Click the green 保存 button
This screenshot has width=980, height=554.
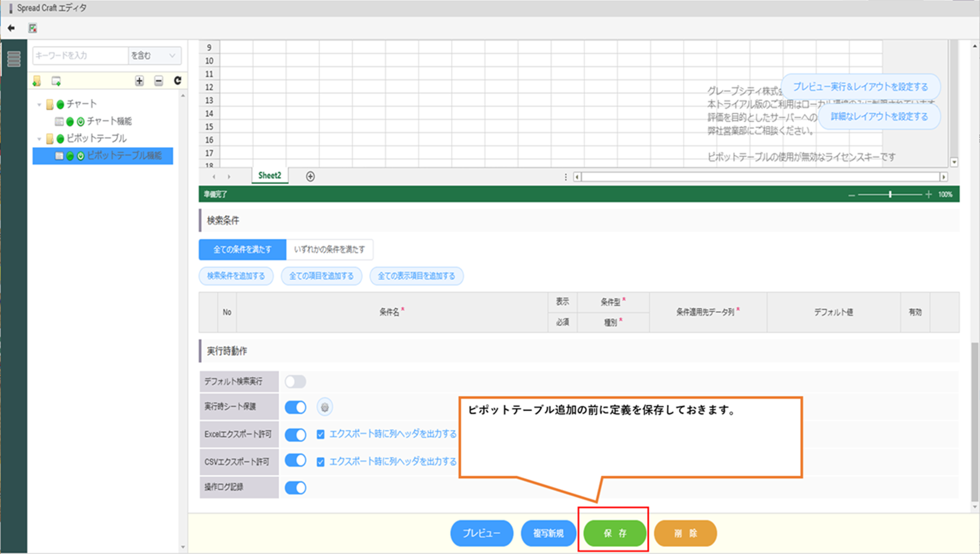pos(615,533)
